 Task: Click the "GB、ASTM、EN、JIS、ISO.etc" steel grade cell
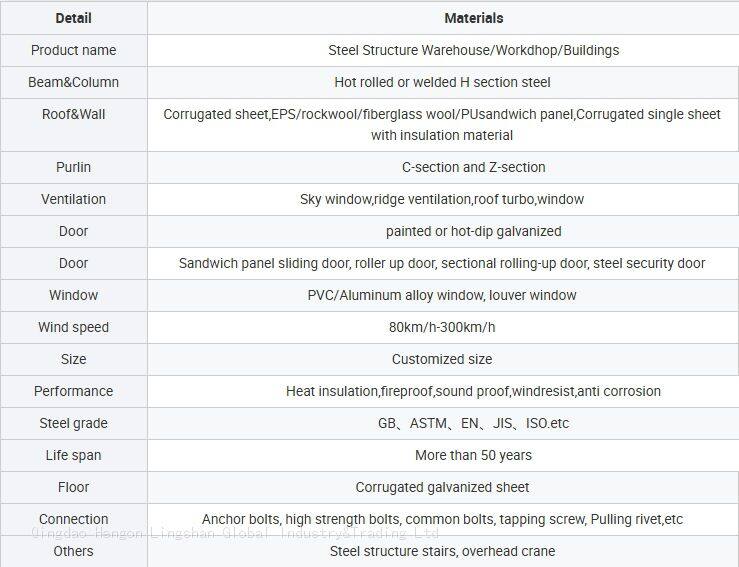point(473,423)
